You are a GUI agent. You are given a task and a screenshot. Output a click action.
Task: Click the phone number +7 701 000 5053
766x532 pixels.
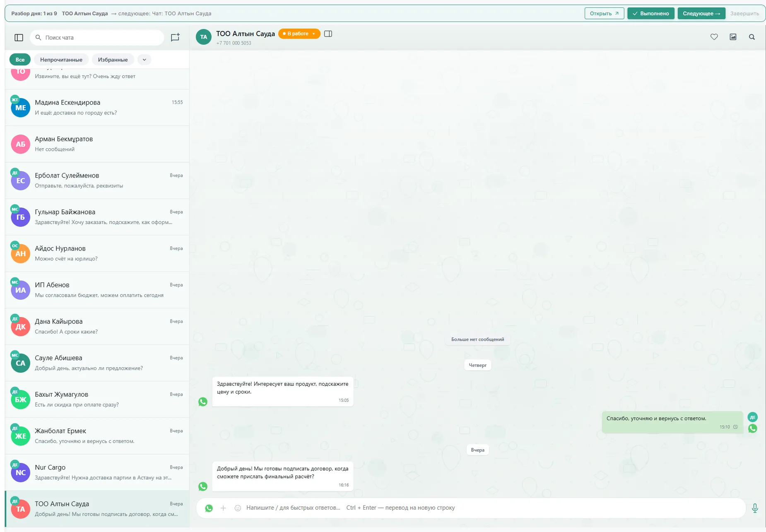234,43
